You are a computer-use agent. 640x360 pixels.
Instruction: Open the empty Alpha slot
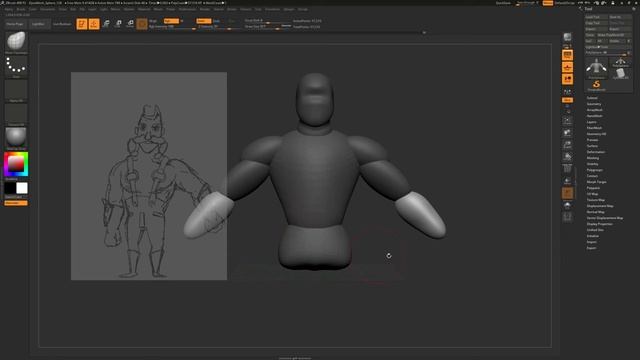coord(16,91)
